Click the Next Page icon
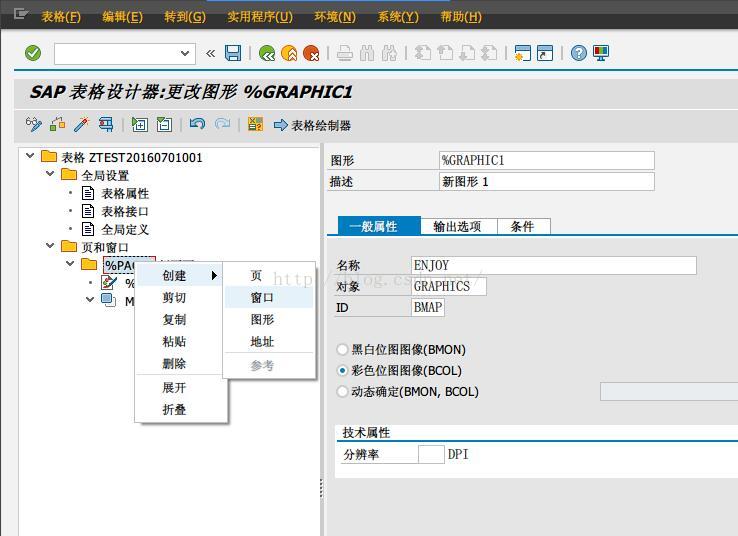 pyautogui.click(x=467, y=53)
